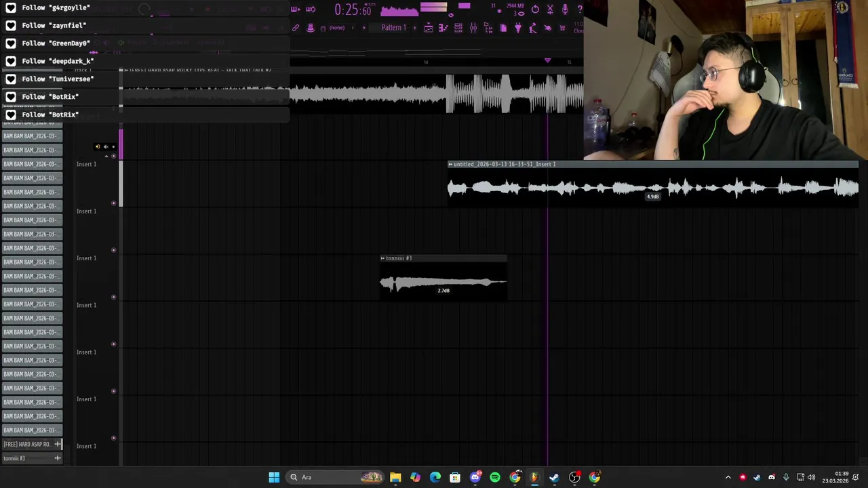This screenshot has width=868, height=488.
Task: Select the untitled_2026-03-13 16-33-51_Insert 1 clip title
Action: (x=504, y=164)
